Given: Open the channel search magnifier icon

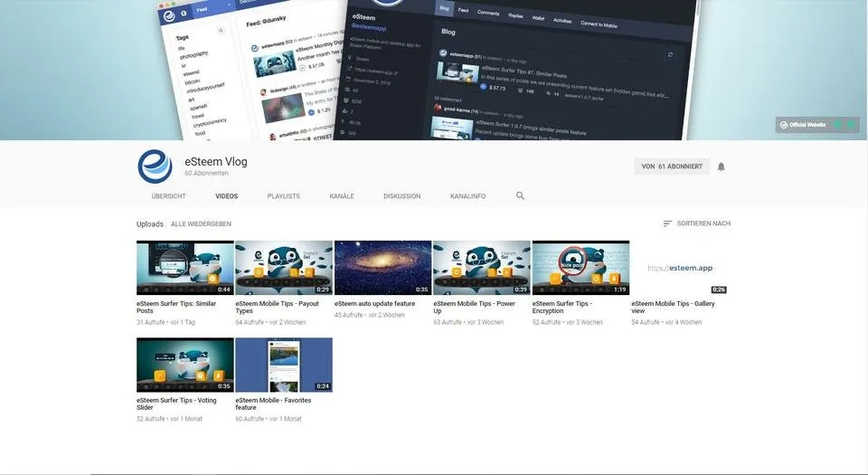Looking at the screenshot, I should click(x=520, y=196).
